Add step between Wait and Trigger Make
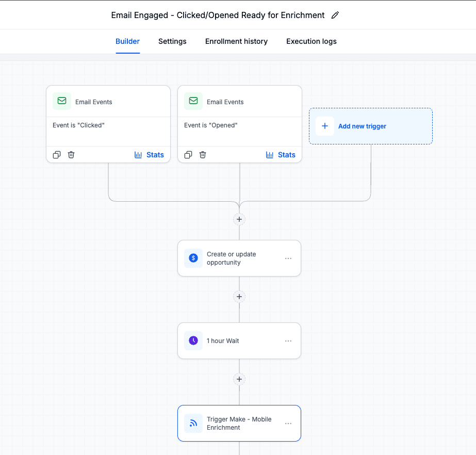The height and width of the screenshot is (455, 476). click(239, 379)
